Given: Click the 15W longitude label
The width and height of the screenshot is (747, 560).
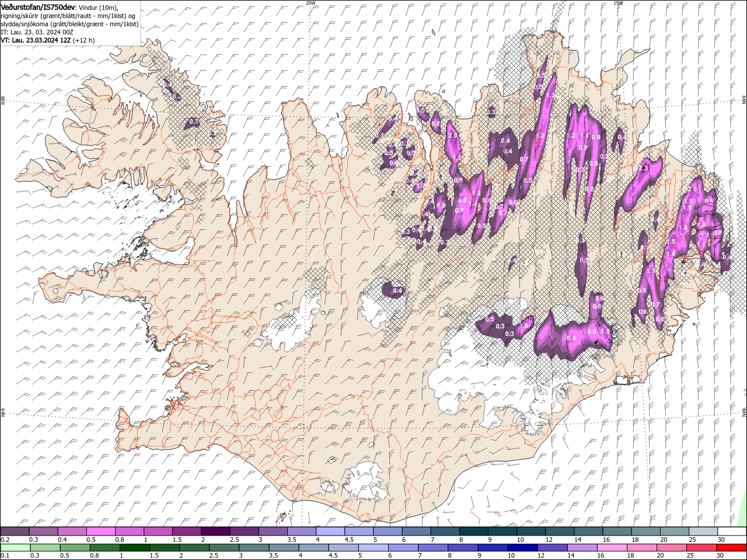Looking at the screenshot, I should [x=618, y=3].
